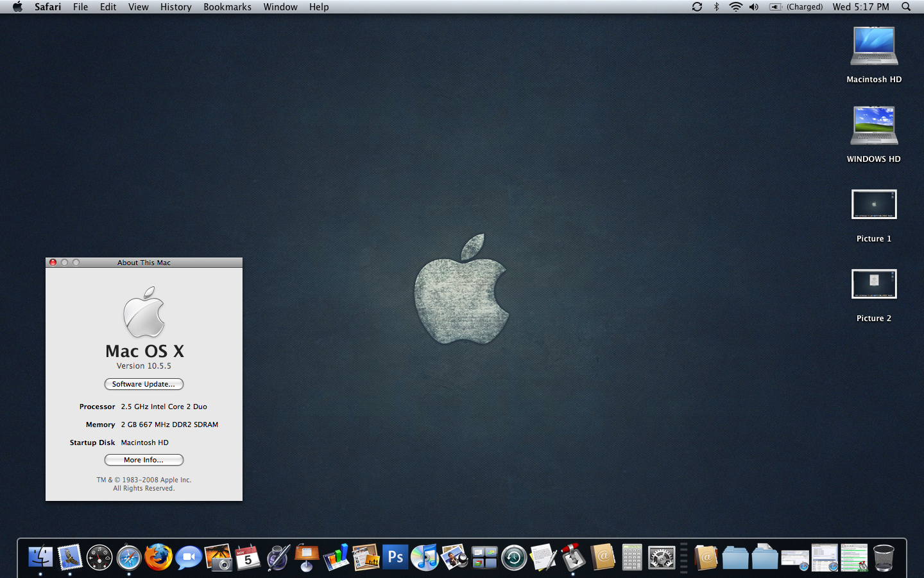Click the '2.5 GHz Intel Core 2 Duo' text
The height and width of the screenshot is (578, 924).
pos(164,407)
